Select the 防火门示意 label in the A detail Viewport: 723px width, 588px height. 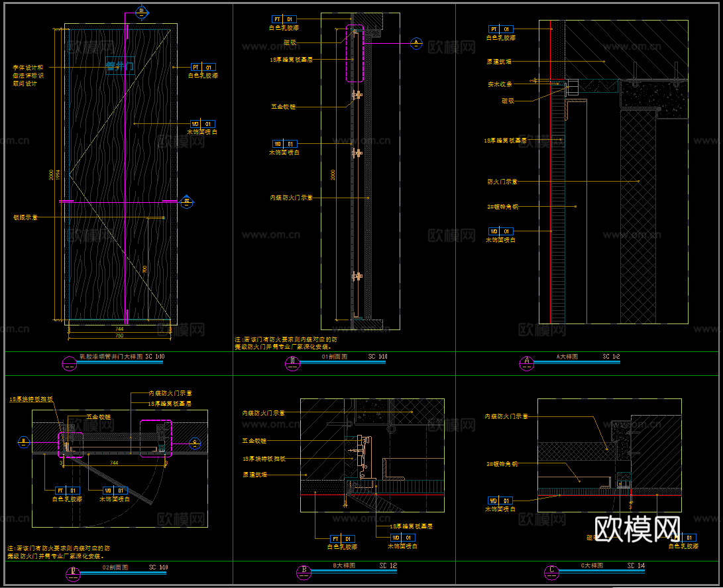502,182
